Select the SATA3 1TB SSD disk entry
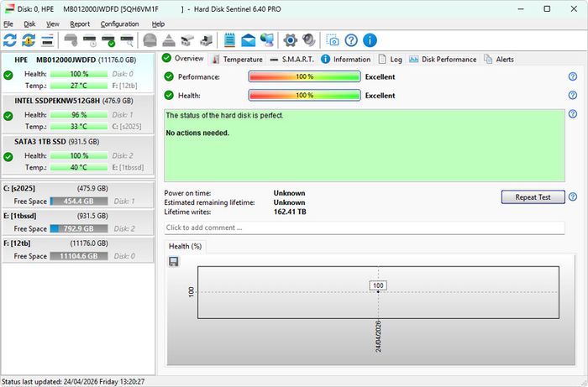 [78, 154]
